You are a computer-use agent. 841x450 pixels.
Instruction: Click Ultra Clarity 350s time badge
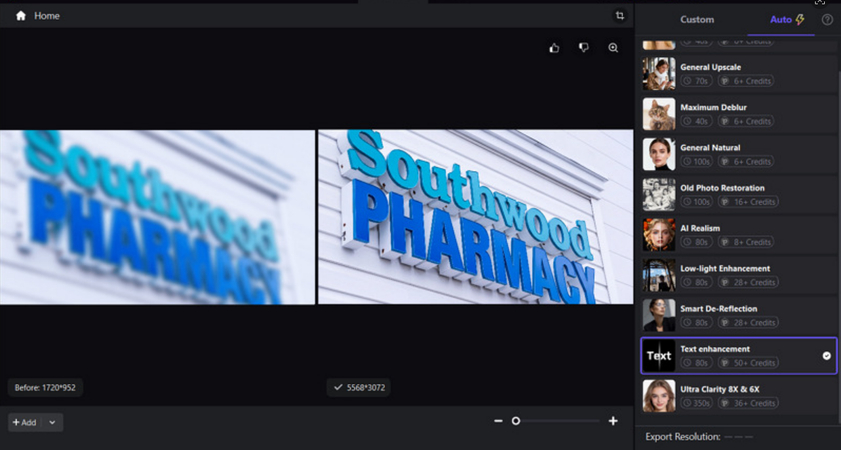point(698,403)
